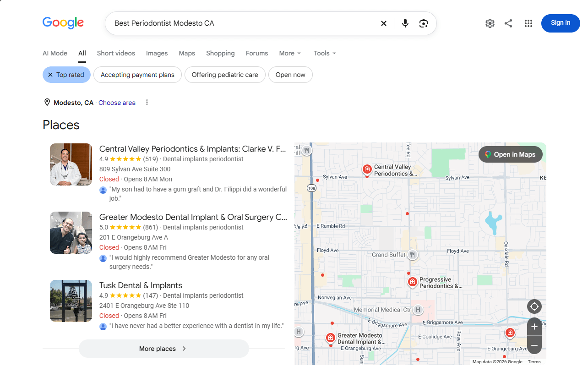Remove the Top rated filter chip

[66, 75]
